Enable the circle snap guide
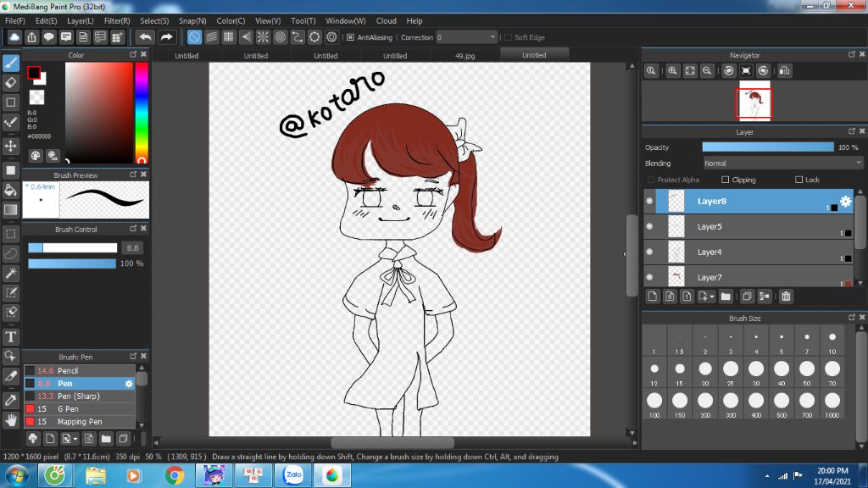 coord(280,37)
